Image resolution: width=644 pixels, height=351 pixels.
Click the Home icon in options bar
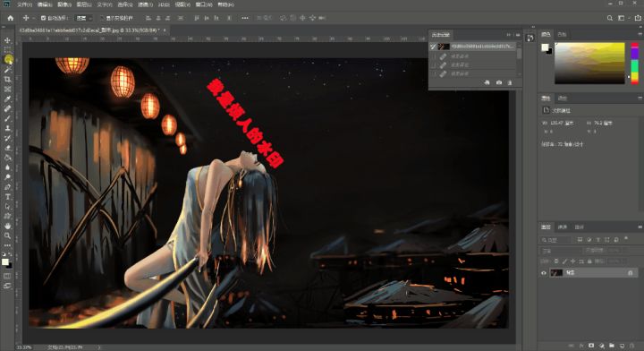coord(10,18)
